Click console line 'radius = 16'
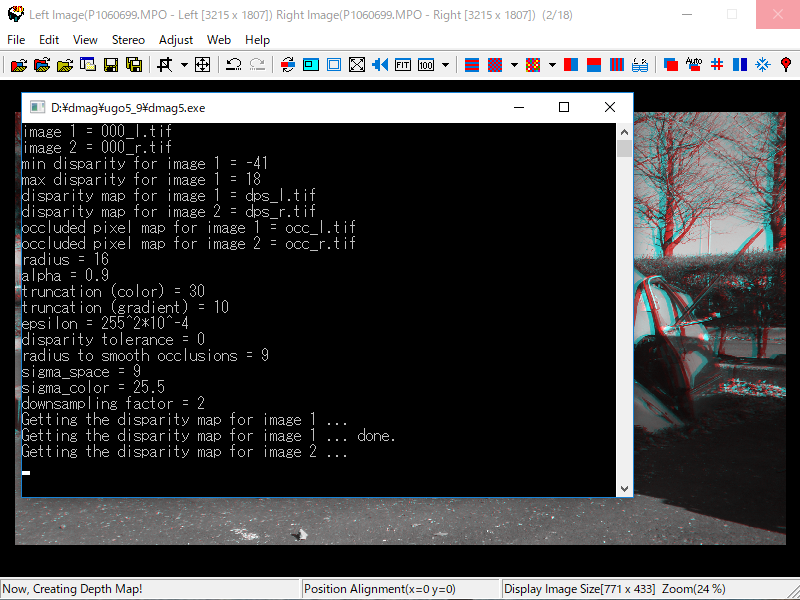Viewport: 800px width, 600px height. click(65, 260)
